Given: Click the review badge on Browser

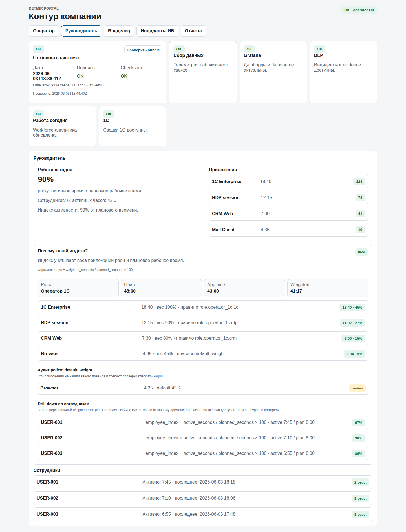Looking at the screenshot, I should (x=357, y=388).
